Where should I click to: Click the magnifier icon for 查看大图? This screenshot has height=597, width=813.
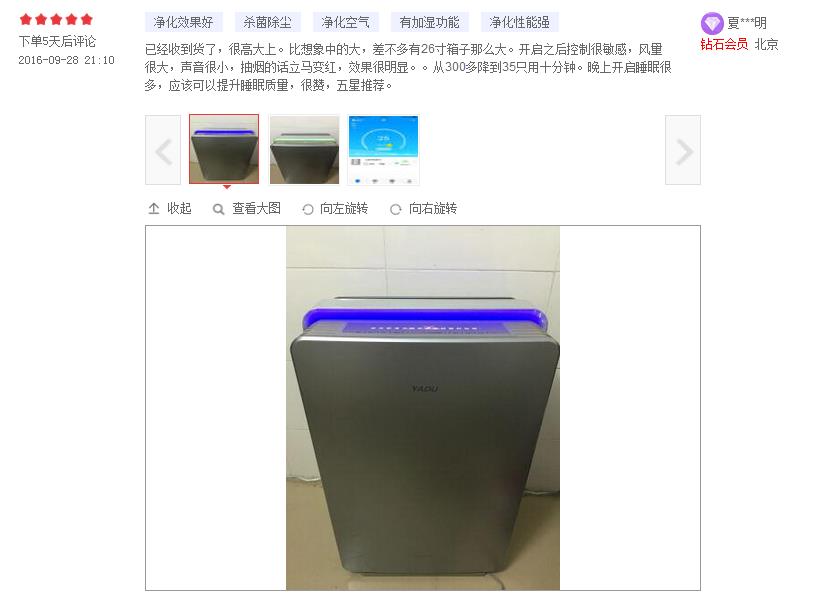point(218,209)
